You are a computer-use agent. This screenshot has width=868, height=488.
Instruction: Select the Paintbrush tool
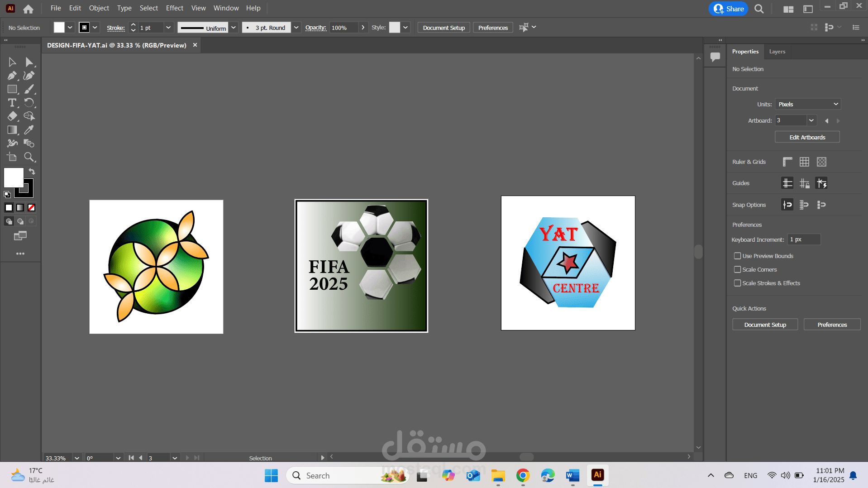tap(29, 89)
